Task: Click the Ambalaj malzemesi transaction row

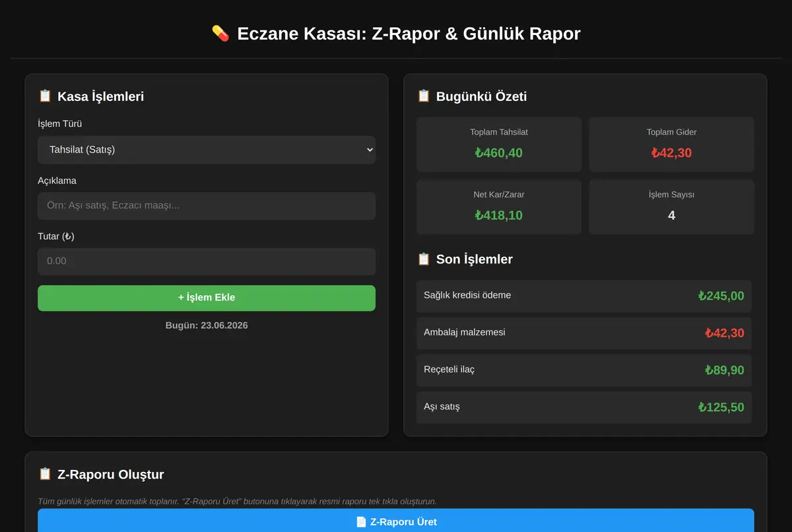Action: [x=584, y=333]
